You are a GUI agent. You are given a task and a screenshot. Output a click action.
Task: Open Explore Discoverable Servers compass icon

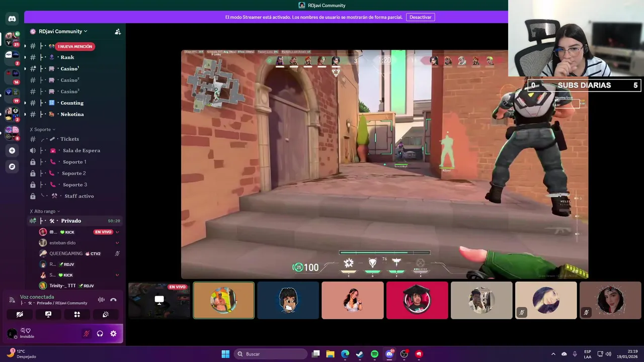coord(12,166)
